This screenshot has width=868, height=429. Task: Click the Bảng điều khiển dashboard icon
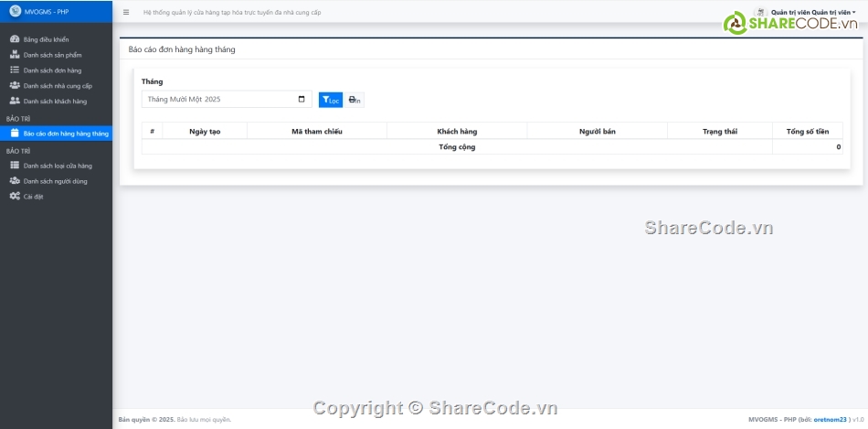pyautogui.click(x=15, y=39)
